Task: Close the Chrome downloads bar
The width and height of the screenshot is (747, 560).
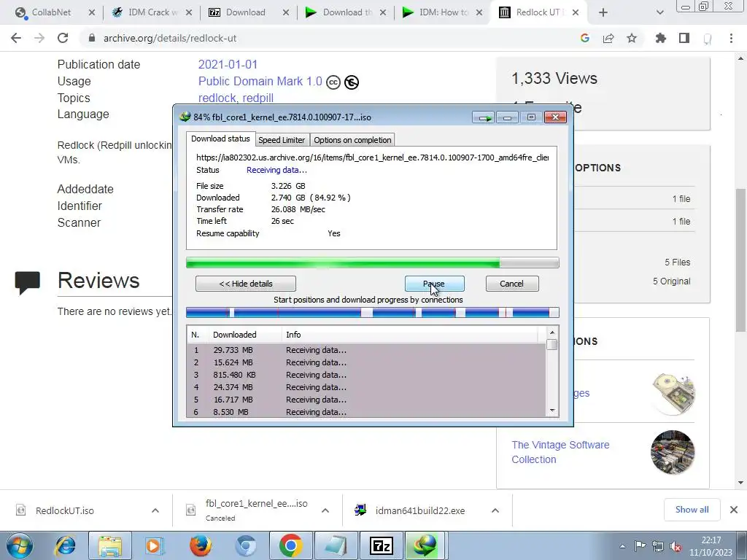Action: pos(734,510)
